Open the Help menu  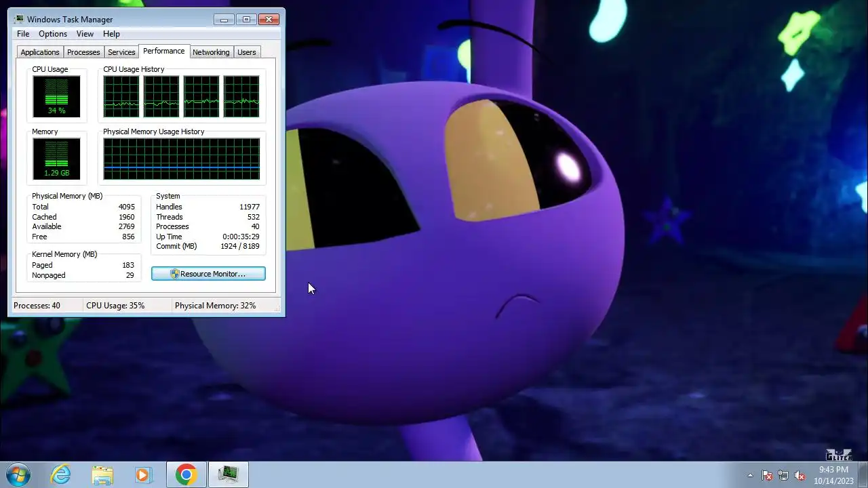[111, 34]
